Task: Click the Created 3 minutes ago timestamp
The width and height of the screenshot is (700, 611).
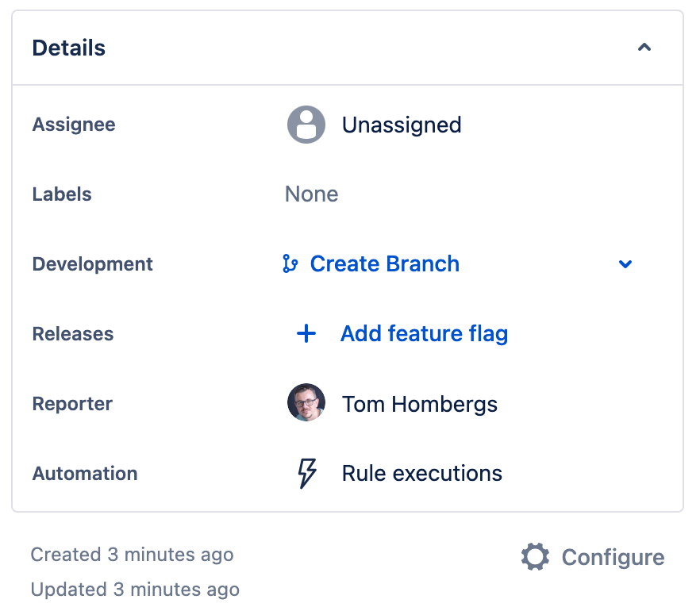Action: point(132,555)
